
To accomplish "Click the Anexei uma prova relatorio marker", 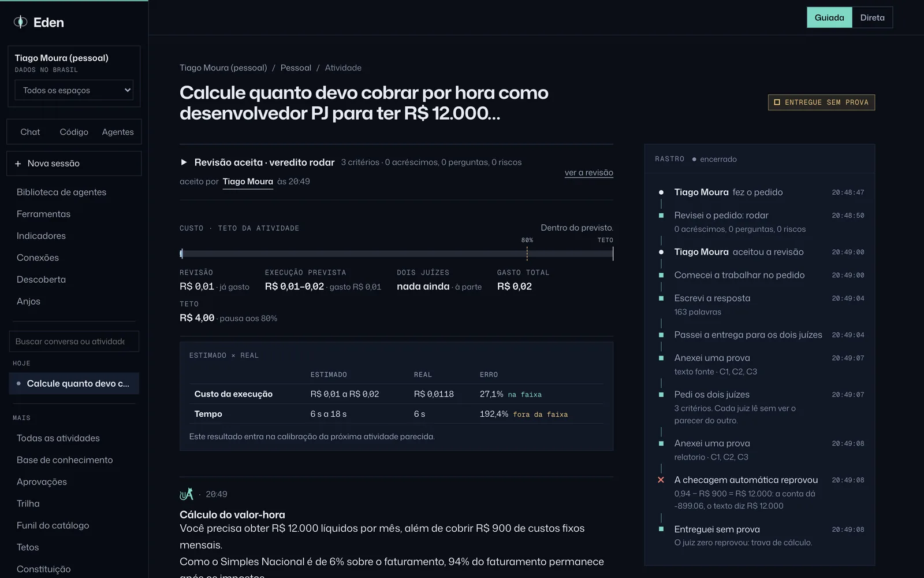I will click(x=661, y=443).
